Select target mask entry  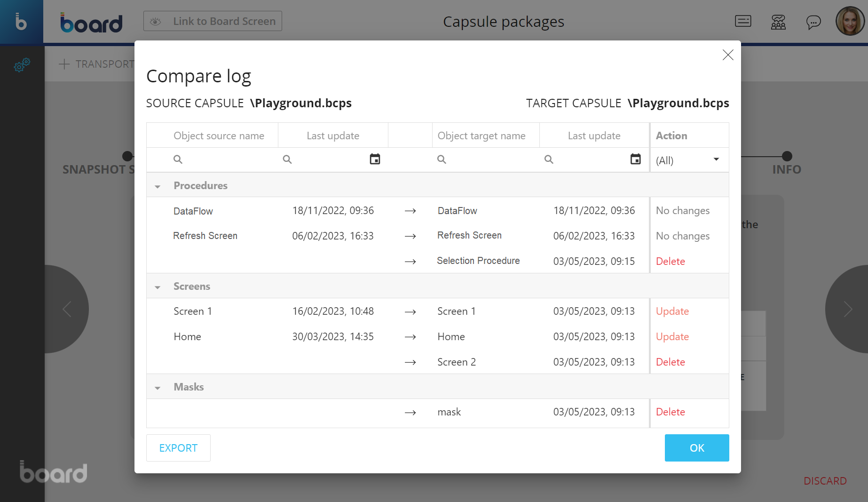pyautogui.click(x=449, y=412)
